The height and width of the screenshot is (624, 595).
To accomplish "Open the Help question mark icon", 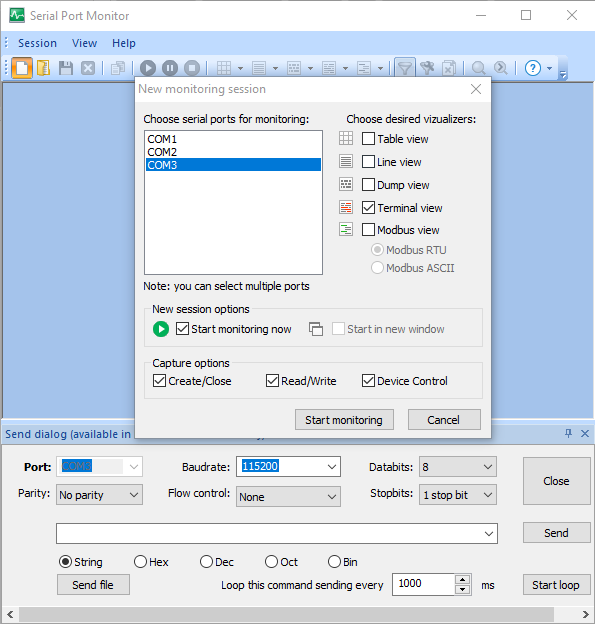I will tap(533, 68).
